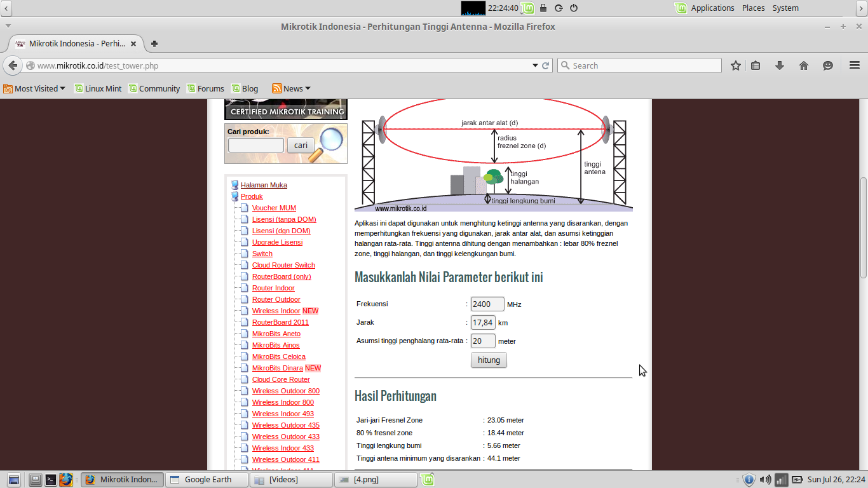Screen dimensions: 868x488
Task: Go back using the Firefox back arrow
Action: coord(13,65)
